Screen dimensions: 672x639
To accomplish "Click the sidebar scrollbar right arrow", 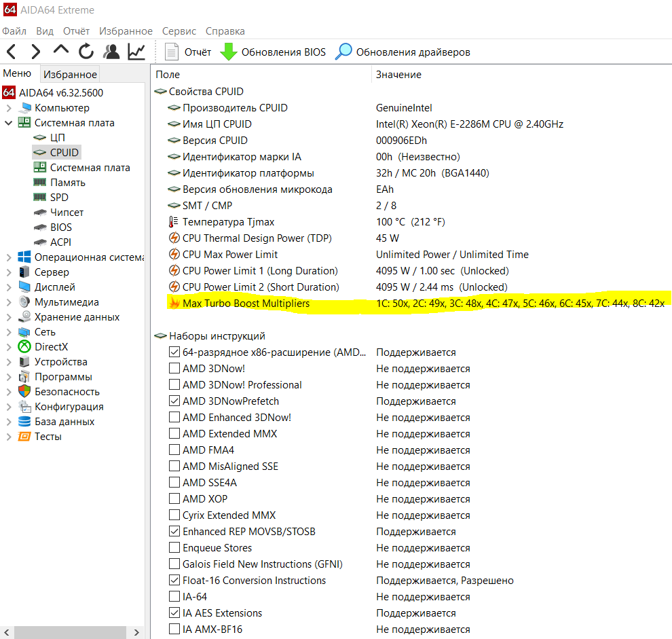I will tap(136, 632).
